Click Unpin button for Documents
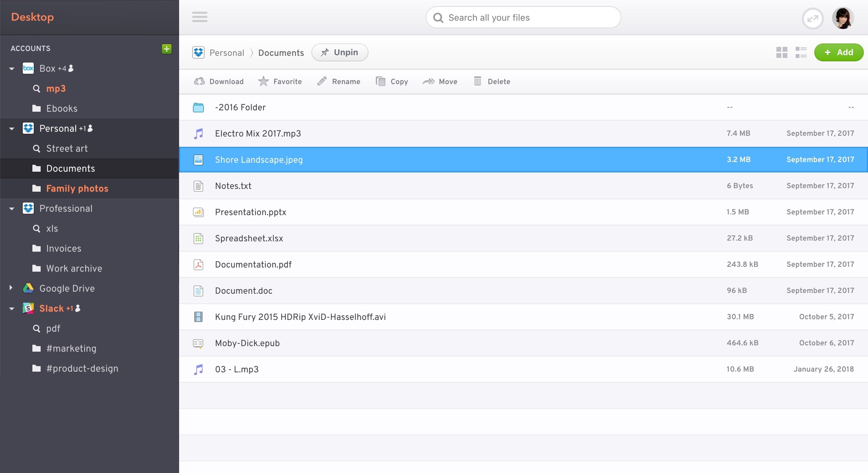This screenshot has width=868, height=473. 340,52
